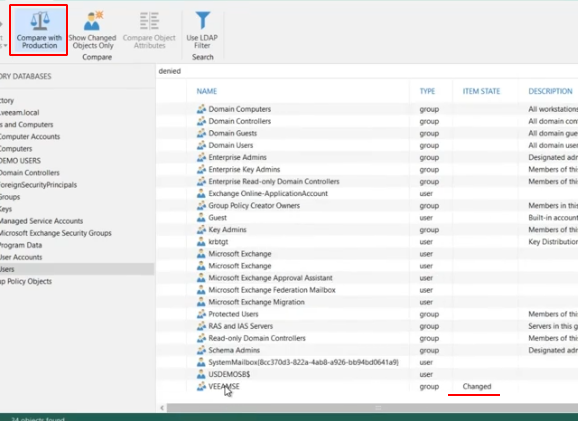
Task: Click 'Enterprise Key Admins' name text
Action: tap(244, 170)
